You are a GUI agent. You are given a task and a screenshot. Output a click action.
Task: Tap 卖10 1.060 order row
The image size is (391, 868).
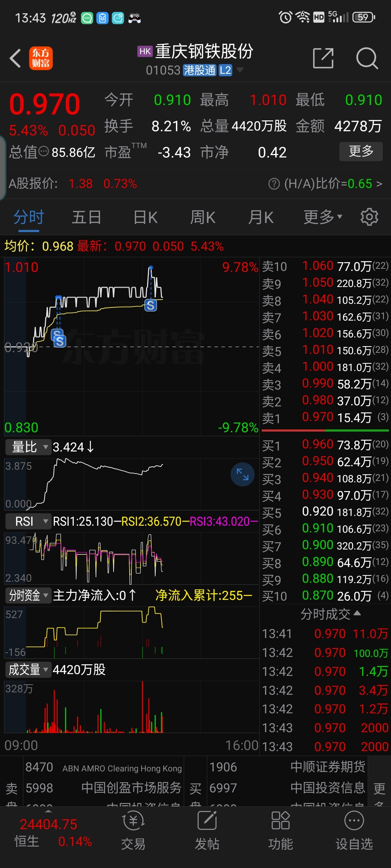tap(325, 266)
